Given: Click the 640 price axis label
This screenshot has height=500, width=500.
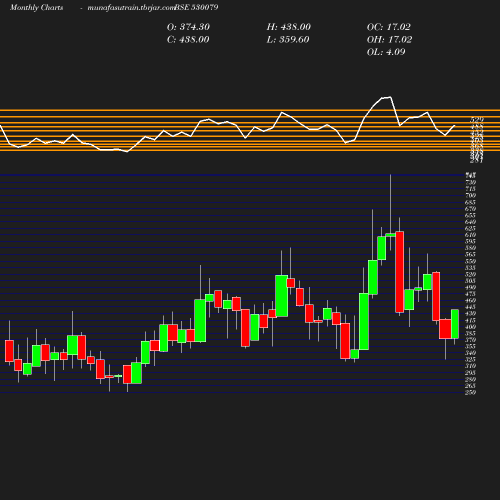Looking at the screenshot, I should 471,222.
